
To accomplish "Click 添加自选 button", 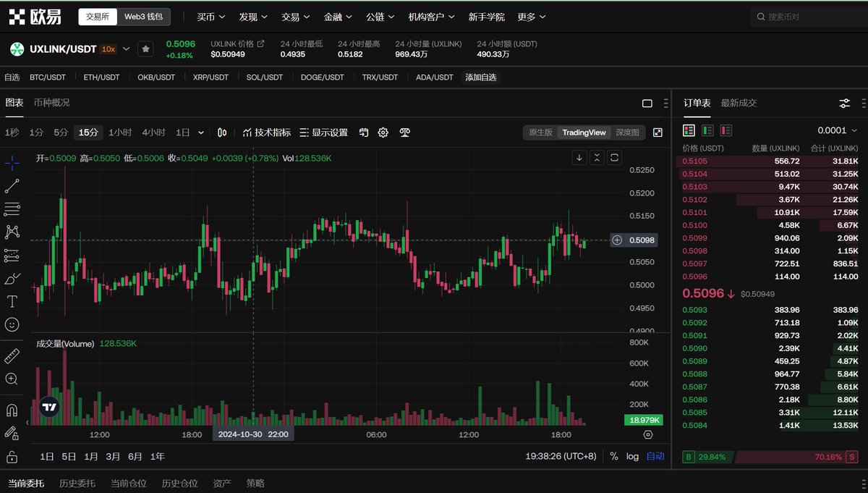I will pos(481,77).
